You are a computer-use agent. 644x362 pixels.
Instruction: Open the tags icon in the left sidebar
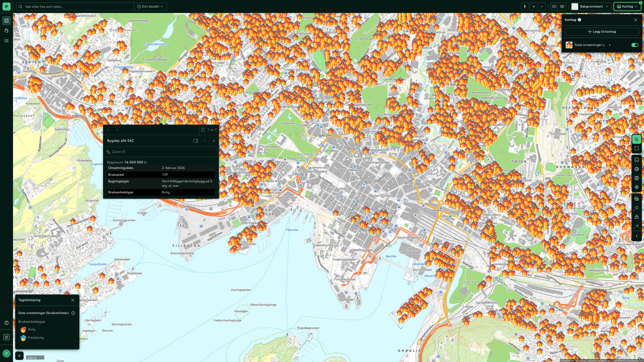tap(7, 31)
